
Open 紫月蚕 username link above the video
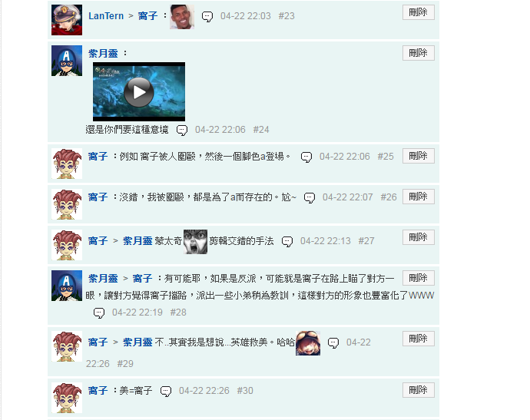click(x=103, y=54)
